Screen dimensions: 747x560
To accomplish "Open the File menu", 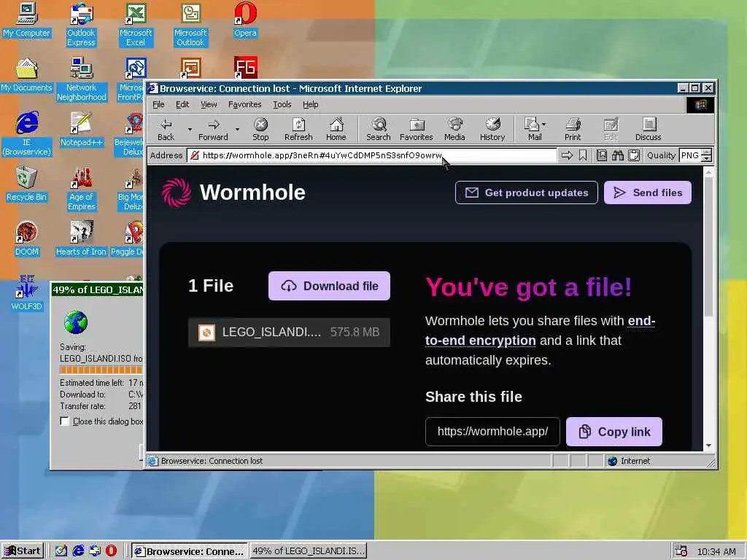I will [x=158, y=104].
